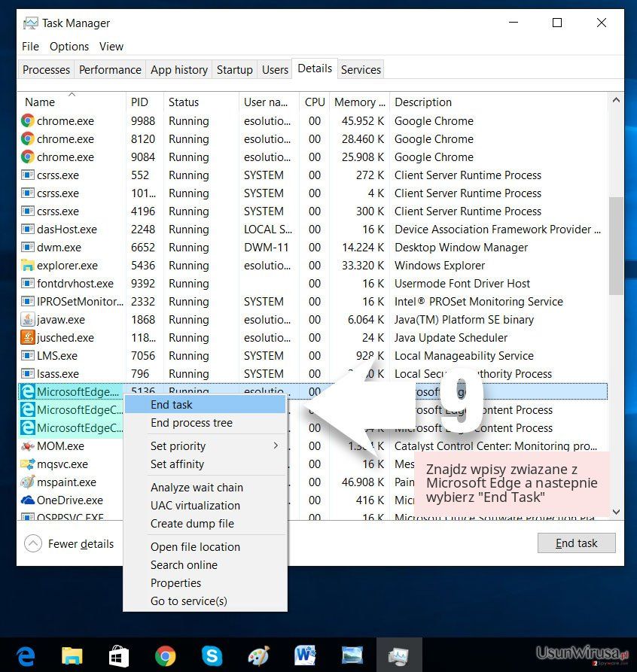637x672 pixels.
Task: Click the process list vertical scrollbar thumb
Action: 616,246
